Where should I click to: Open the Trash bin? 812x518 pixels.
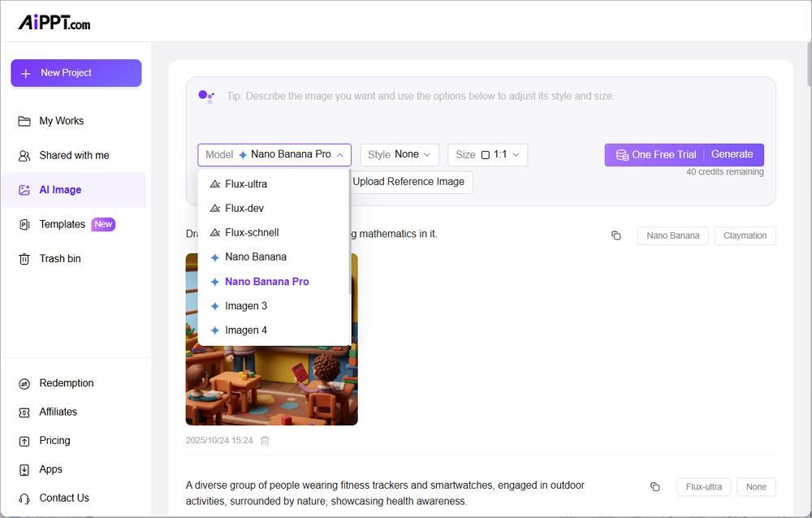[x=60, y=259]
